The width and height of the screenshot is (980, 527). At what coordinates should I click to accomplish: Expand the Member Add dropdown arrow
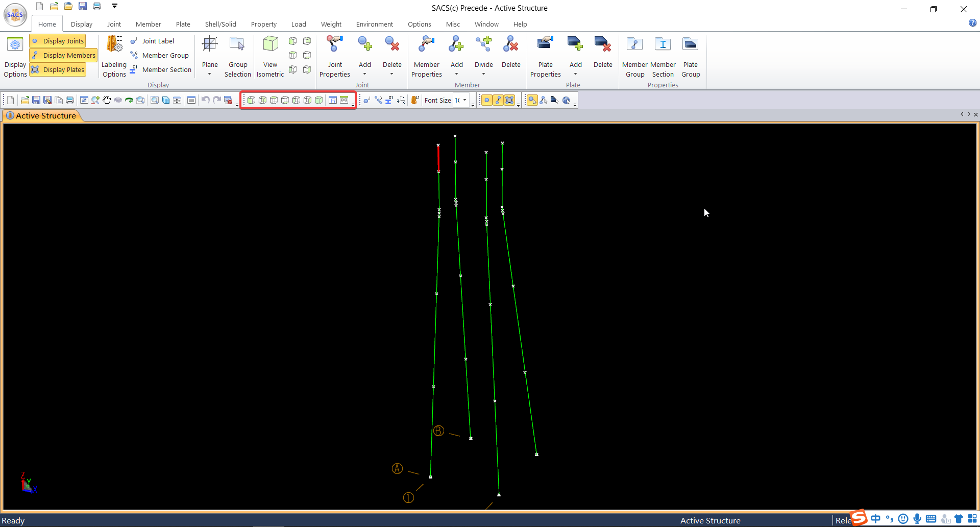pos(456,74)
